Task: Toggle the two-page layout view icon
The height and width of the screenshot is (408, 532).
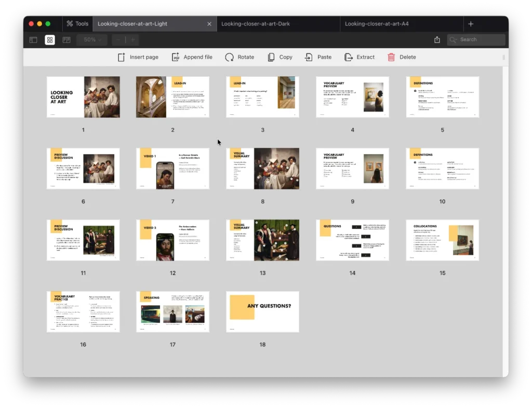Action: tap(66, 40)
